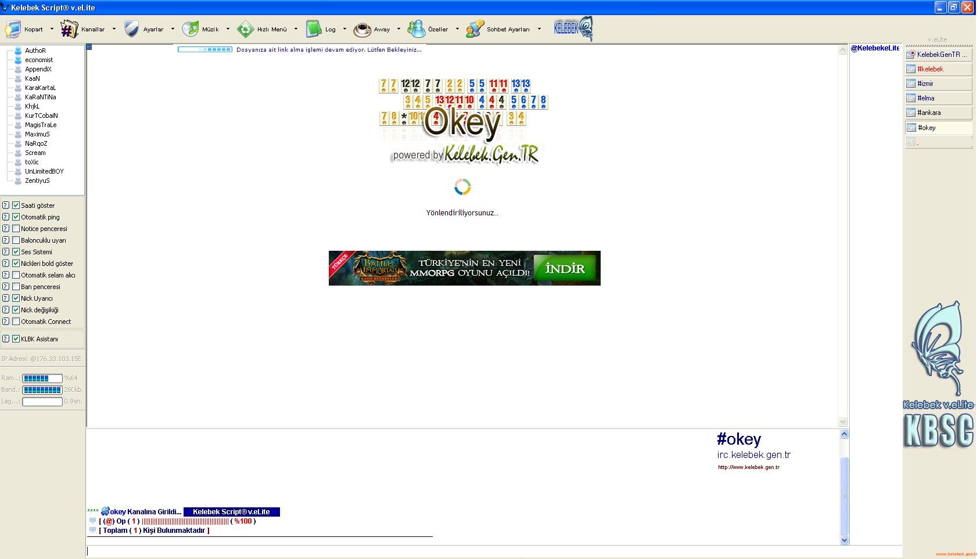The height and width of the screenshot is (559, 980).
Task: Click the #izmir channel window icon
Action: pos(911,84)
